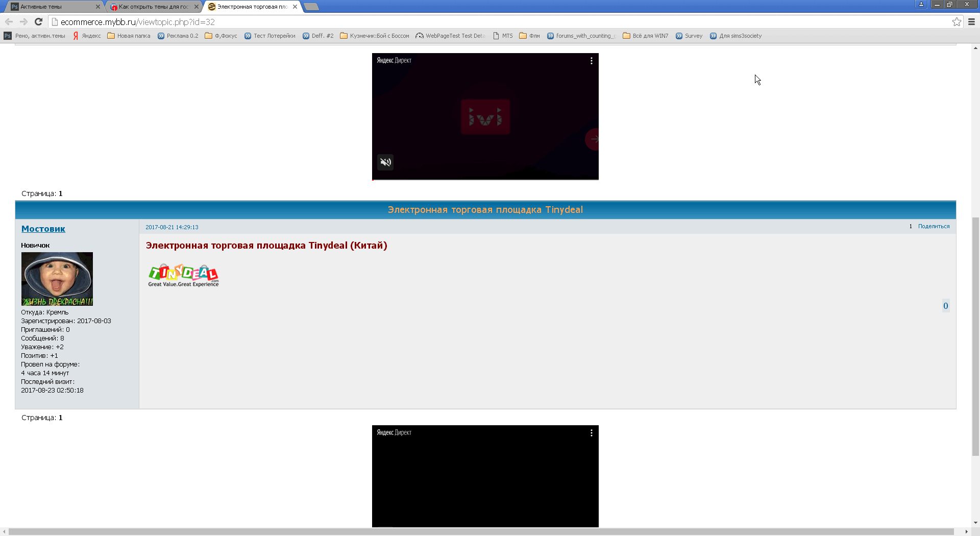Click the Яндекс Директ label on top ad
The height and width of the screenshot is (536, 980).
click(x=394, y=60)
